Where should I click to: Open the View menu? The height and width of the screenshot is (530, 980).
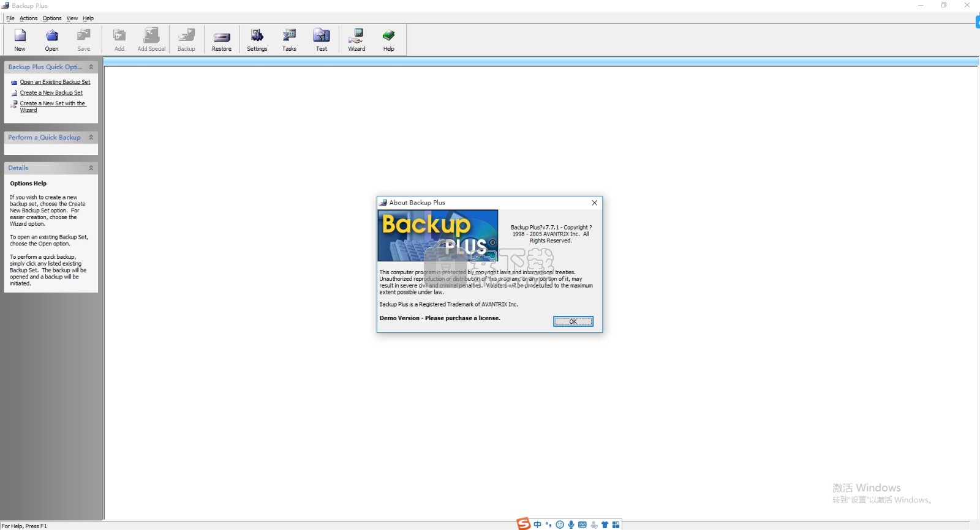pos(72,18)
